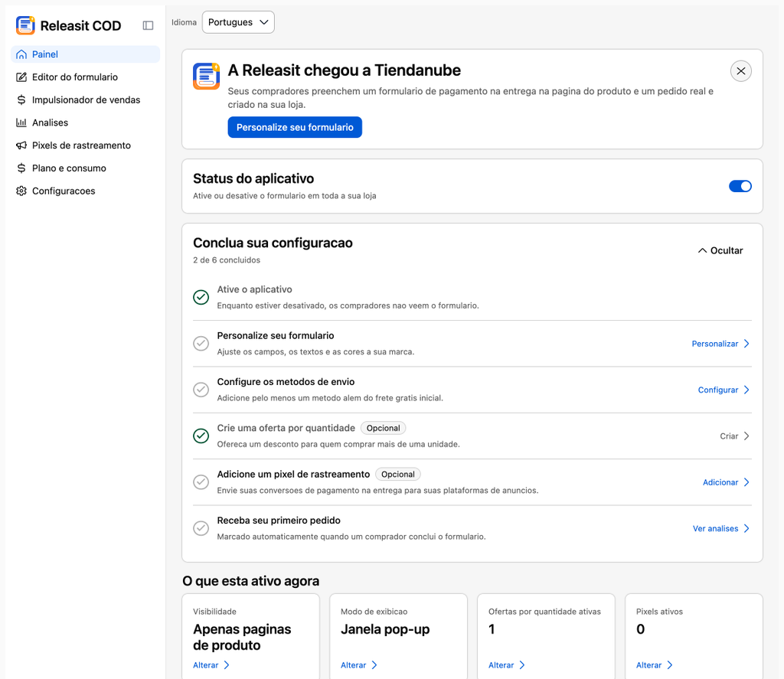Open Pixels de rastreamento in sidebar
Screen dimensions: 784x679
point(85,145)
